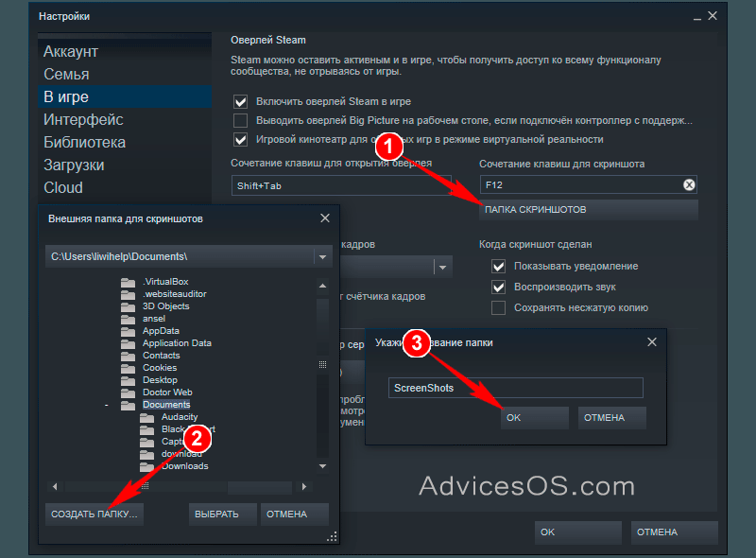Click the Downloads folder icon

(x=146, y=467)
